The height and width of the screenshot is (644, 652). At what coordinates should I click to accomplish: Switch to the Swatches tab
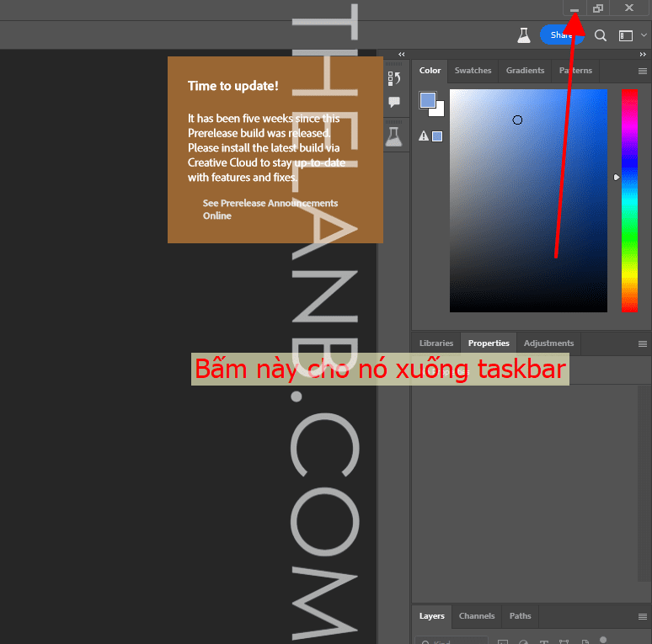tap(473, 71)
